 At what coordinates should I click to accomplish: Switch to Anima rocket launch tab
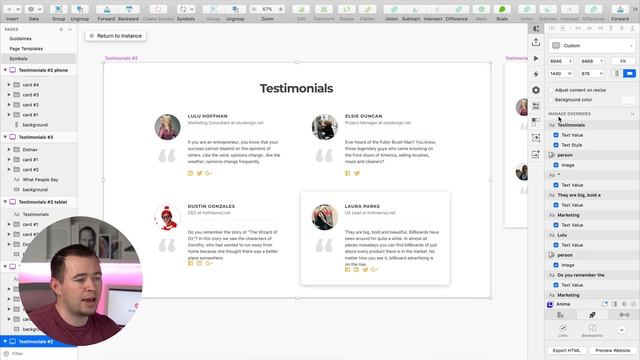[592, 315]
